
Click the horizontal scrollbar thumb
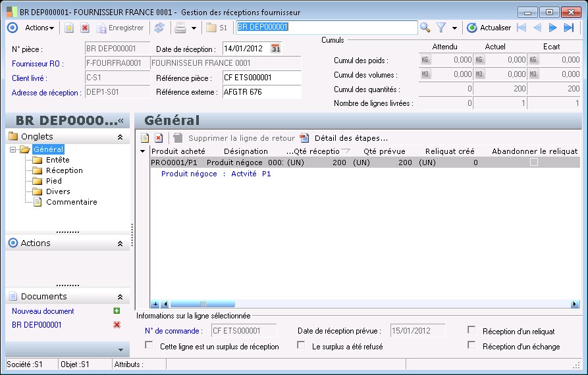[x=203, y=304]
